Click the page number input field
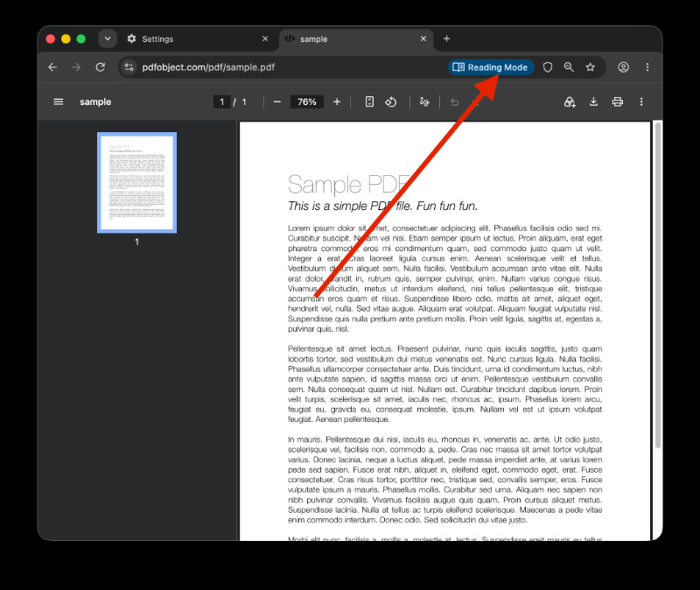The height and width of the screenshot is (590, 700). [x=222, y=102]
